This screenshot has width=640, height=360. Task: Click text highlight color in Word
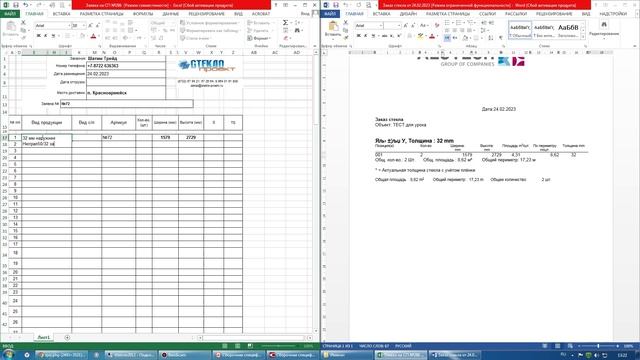[420, 36]
